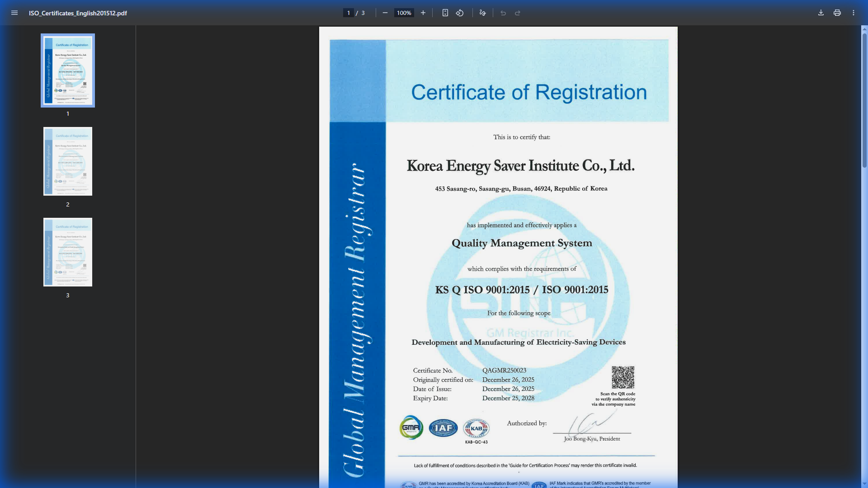Click the vertical scrollbar thumb

864,99
